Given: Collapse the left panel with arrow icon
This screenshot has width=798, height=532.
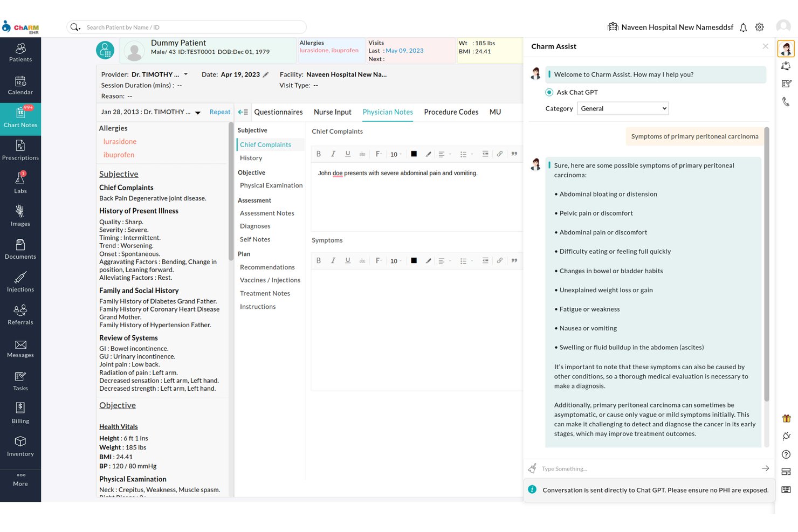Looking at the screenshot, I should click(243, 112).
